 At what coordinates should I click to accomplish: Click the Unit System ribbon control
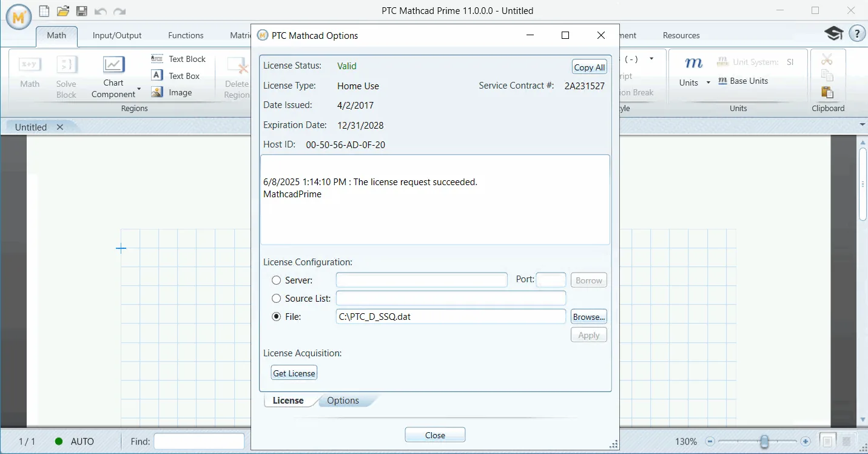point(755,62)
